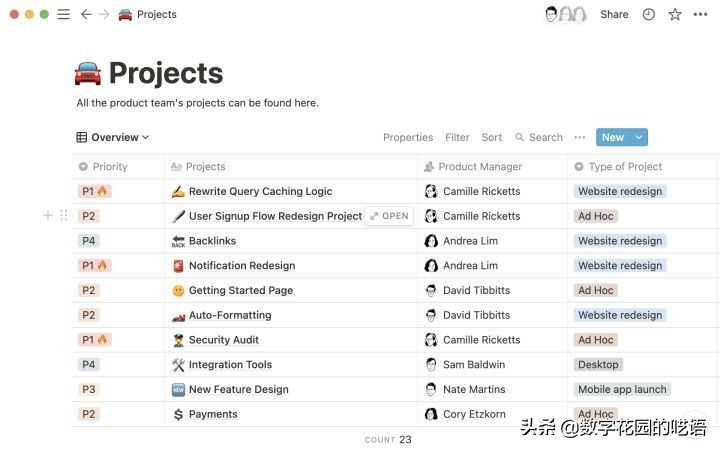
Task: Open page updates clock icon
Action: pos(648,14)
